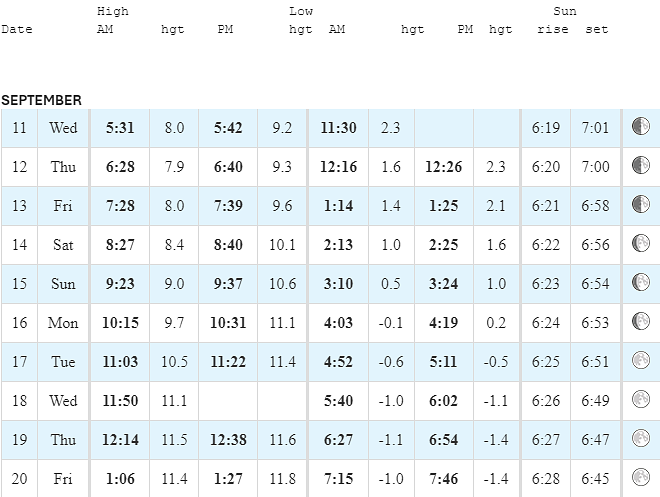660x497 pixels.
Task: Select the 7:01 sunset time cell
Action: pyautogui.click(x=595, y=128)
